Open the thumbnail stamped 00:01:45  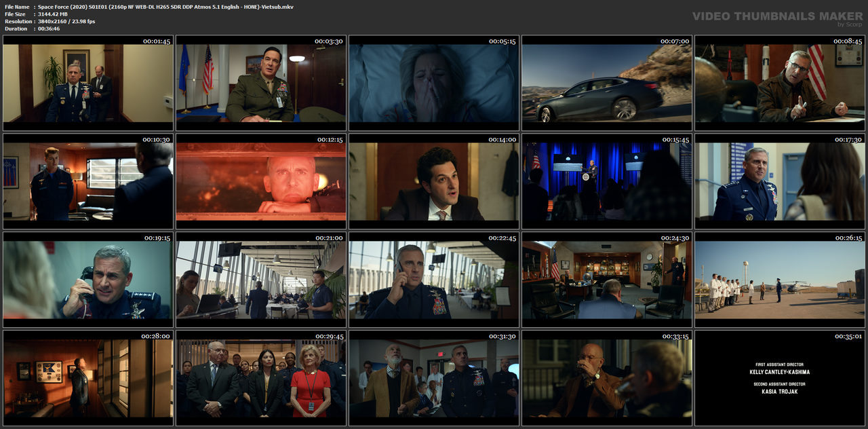(x=88, y=83)
